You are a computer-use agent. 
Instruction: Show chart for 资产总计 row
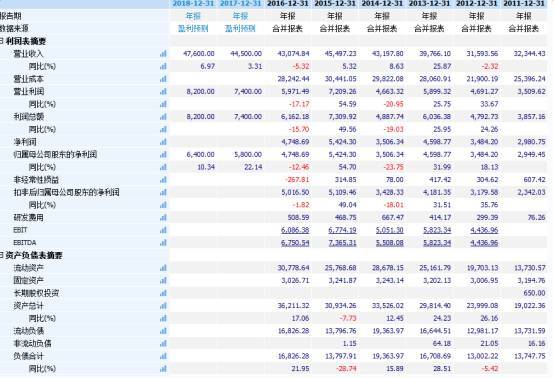point(163,306)
